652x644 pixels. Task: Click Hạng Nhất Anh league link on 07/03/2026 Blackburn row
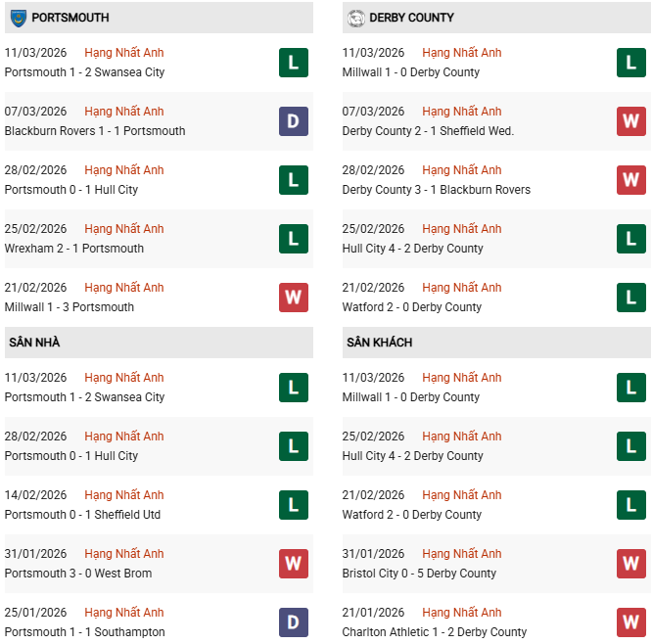(124, 112)
